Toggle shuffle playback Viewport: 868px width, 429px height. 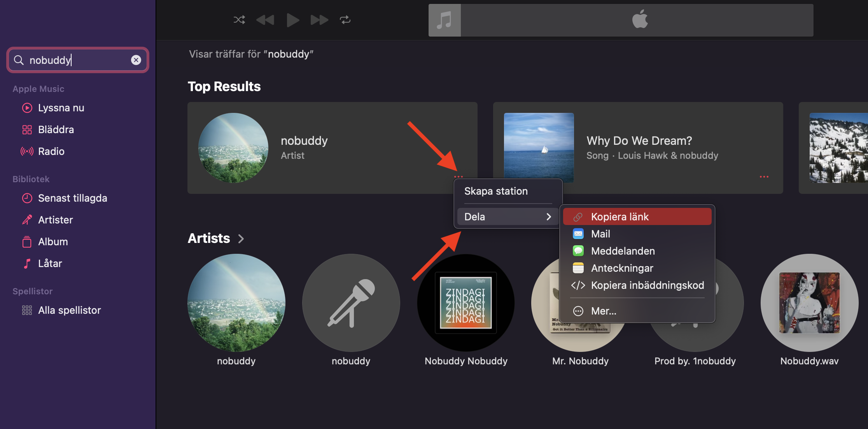pos(239,20)
